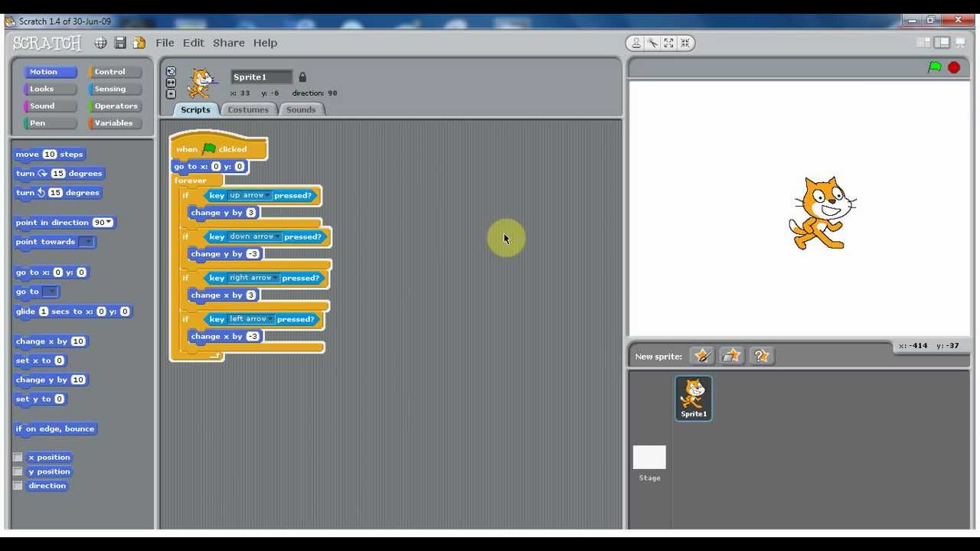Switch to the Sounds tab
The width and height of the screenshot is (980, 551).
pyautogui.click(x=301, y=109)
